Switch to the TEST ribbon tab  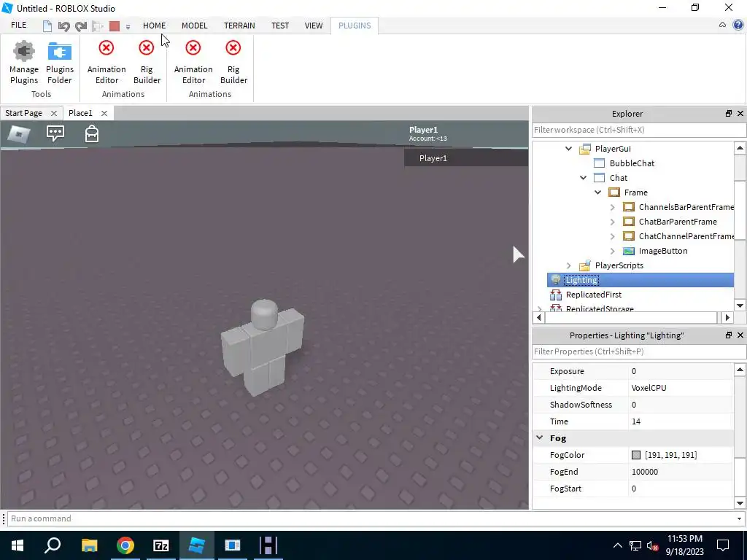pos(280,26)
